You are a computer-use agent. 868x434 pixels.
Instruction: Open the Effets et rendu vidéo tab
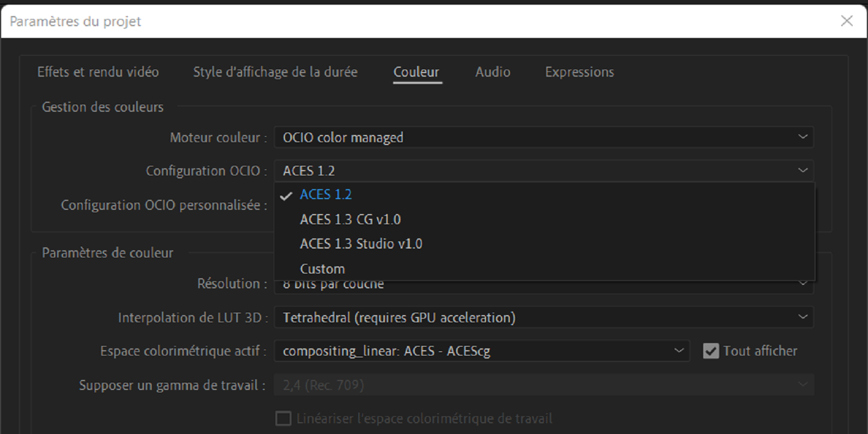click(98, 72)
